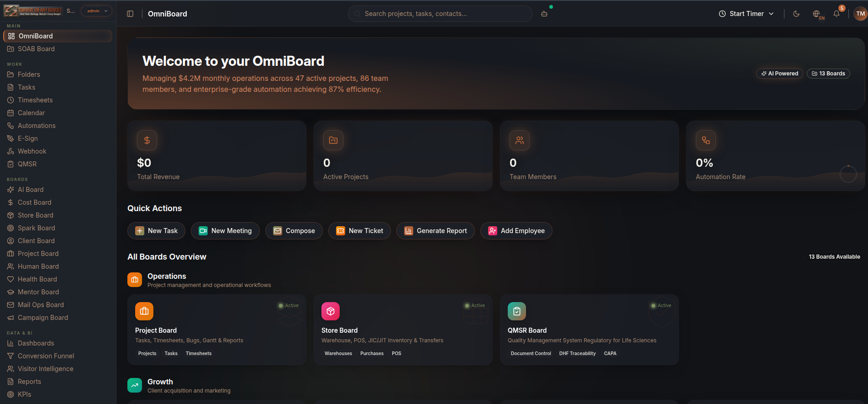This screenshot has height=404, width=868.
Task: Click Add Employee
Action: [x=516, y=231]
